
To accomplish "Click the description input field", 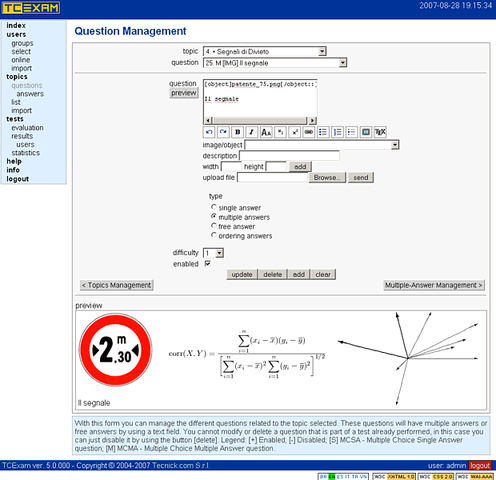I will pyautogui.click(x=289, y=156).
